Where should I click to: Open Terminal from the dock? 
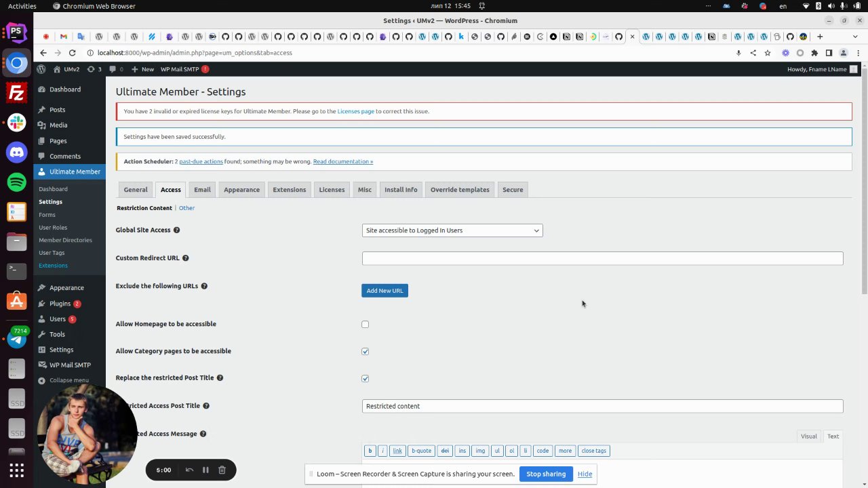(16, 271)
